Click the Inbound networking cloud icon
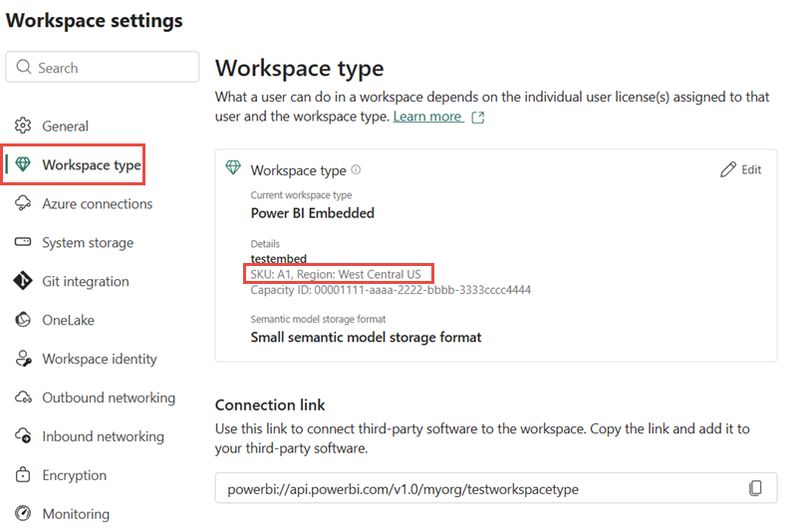This screenshot has height=532, width=797. click(23, 435)
